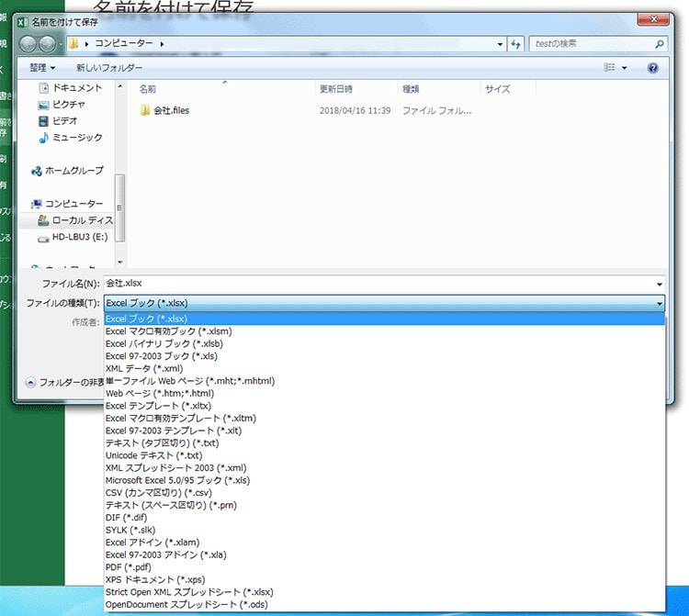689x616 pixels.
Task: Click the 新しいフォルダー button
Action: pos(109,68)
